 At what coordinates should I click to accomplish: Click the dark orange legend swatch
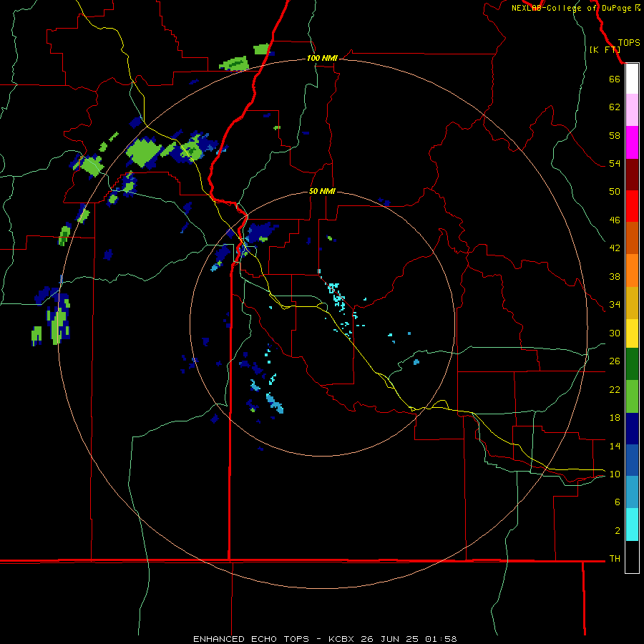[632, 238]
